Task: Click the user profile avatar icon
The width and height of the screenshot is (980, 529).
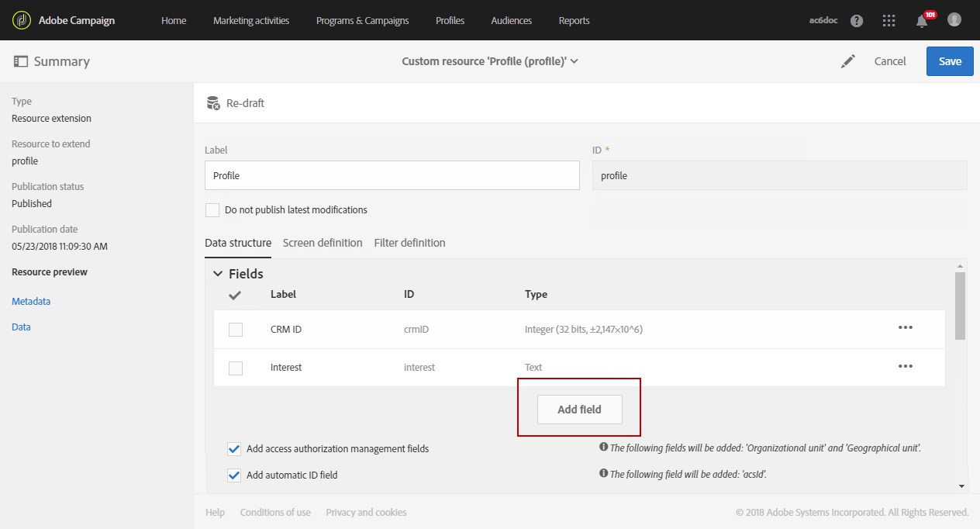Action: click(x=954, y=20)
